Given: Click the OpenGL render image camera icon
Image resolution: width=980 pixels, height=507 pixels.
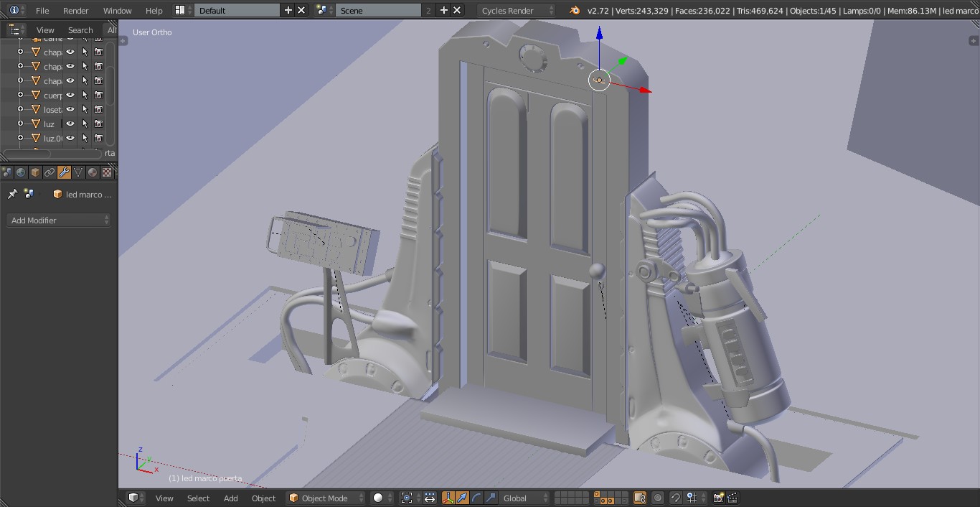Looking at the screenshot, I should [x=718, y=498].
